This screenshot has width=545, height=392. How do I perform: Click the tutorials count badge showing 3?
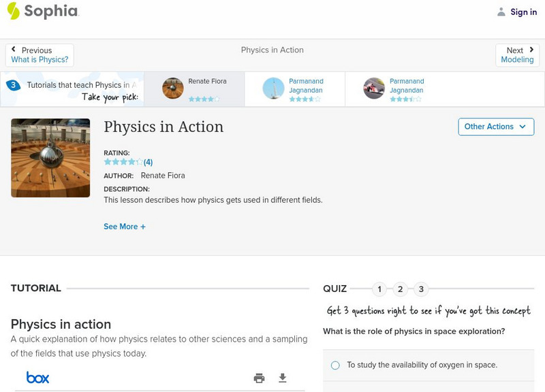click(x=13, y=85)
